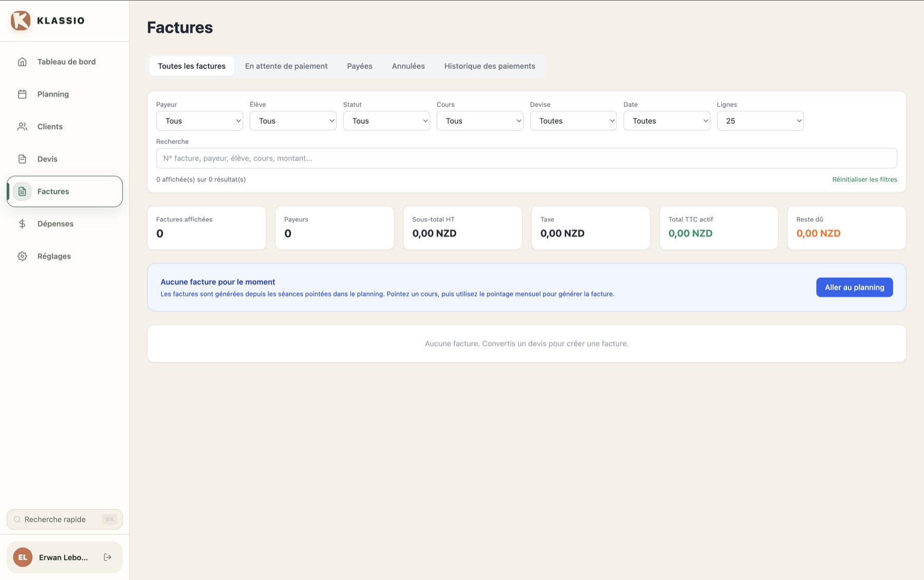Open the Historique des paiements tab

coord(490,66)
